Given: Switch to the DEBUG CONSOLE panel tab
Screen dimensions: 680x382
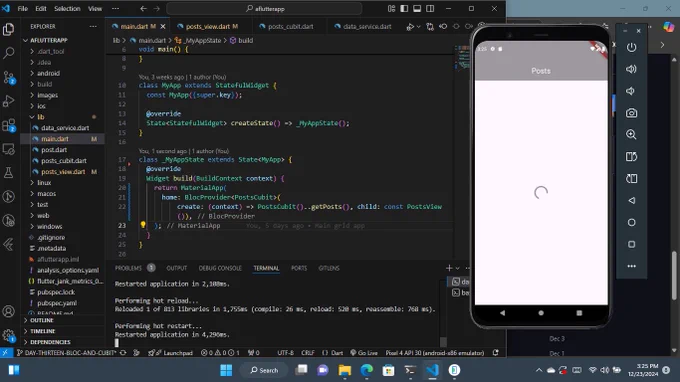Looking at the screenshot, I should [220, 268].
